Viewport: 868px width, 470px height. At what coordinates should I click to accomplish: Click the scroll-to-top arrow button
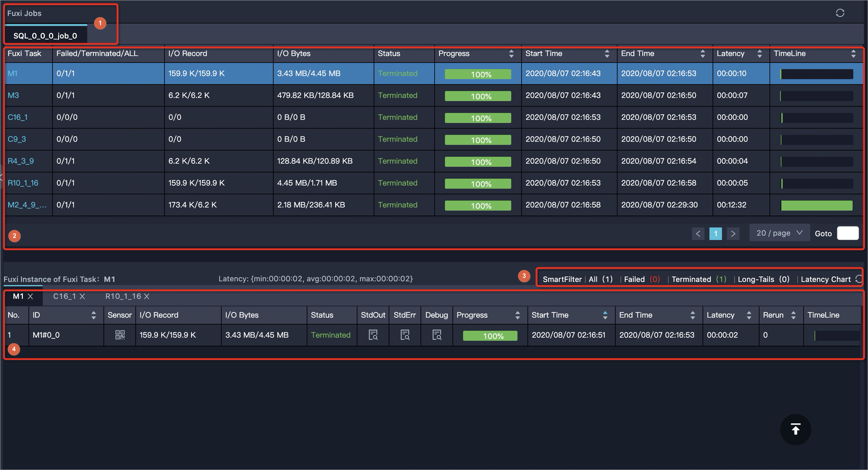tap(795, 429)
